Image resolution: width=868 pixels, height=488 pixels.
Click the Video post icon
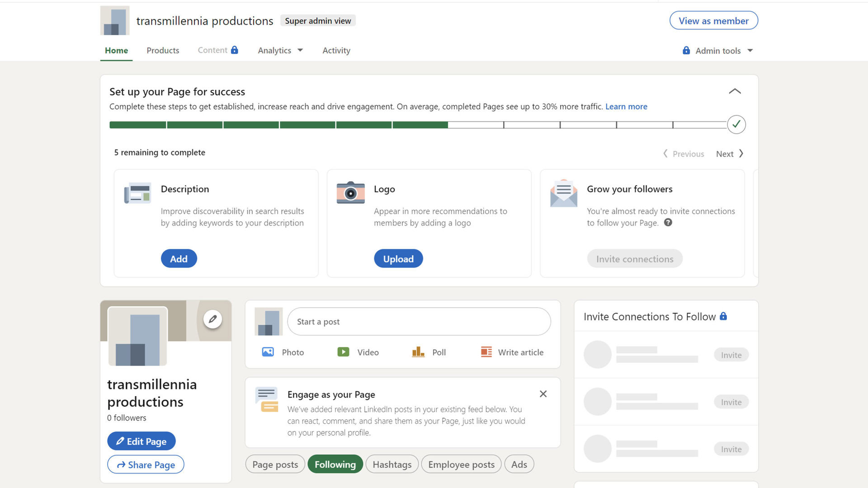[343, 352]
